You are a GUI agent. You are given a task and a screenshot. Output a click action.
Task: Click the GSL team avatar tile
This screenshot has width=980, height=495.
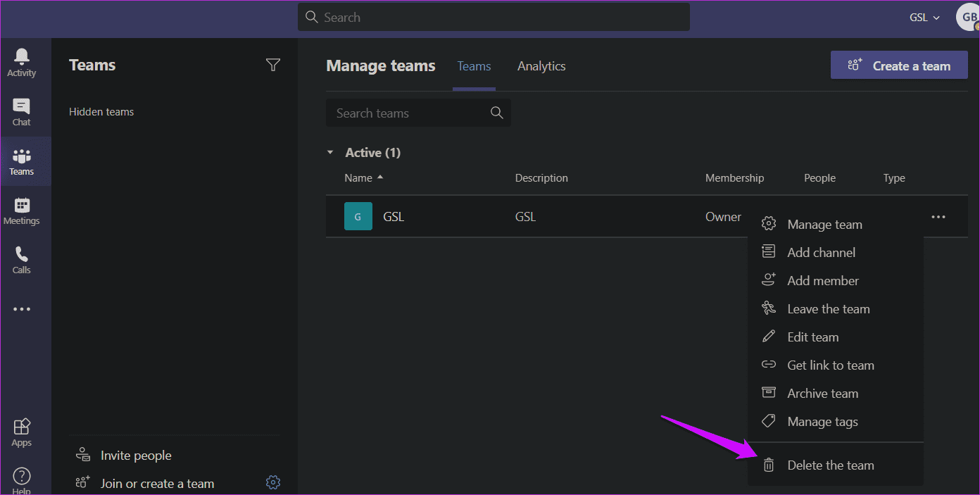click(358, 216)
